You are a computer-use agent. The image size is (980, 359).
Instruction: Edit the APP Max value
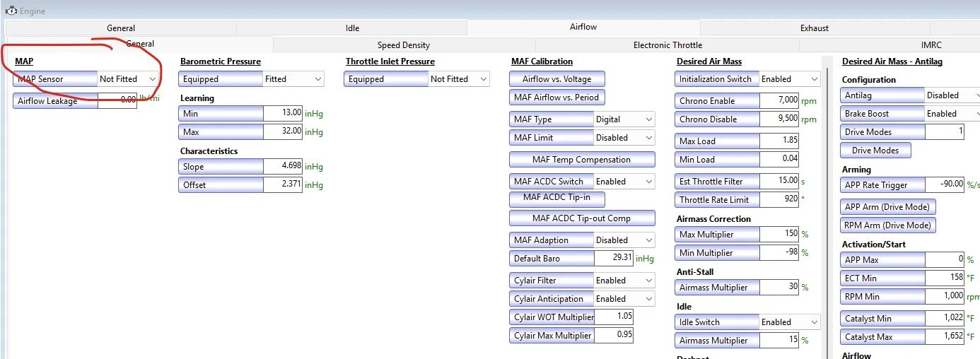coord(945,260)
